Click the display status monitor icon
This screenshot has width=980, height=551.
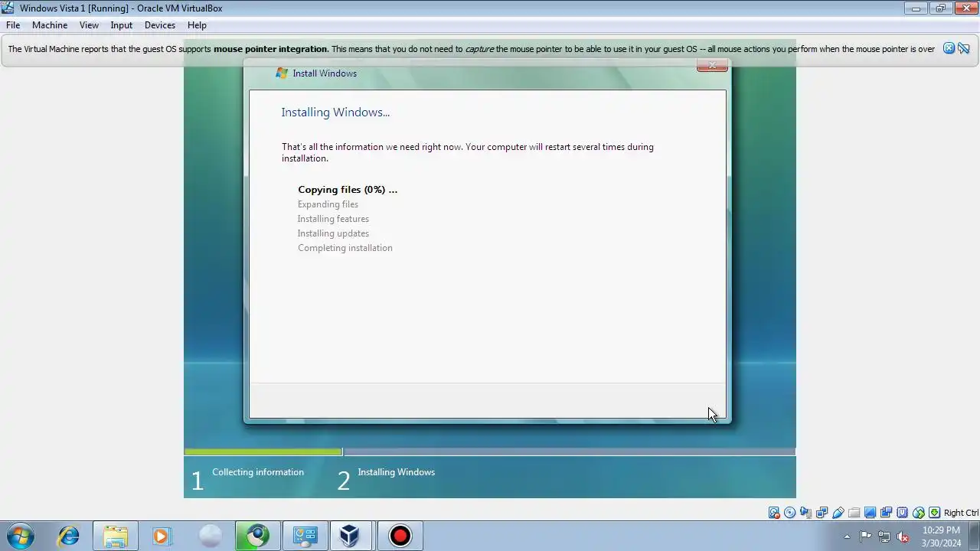tap(870, 513)
